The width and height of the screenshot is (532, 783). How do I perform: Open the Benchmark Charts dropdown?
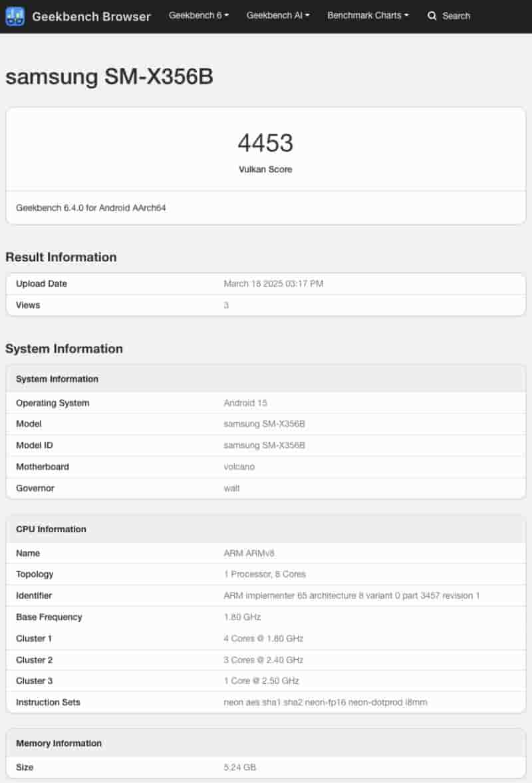pos(368,15)
